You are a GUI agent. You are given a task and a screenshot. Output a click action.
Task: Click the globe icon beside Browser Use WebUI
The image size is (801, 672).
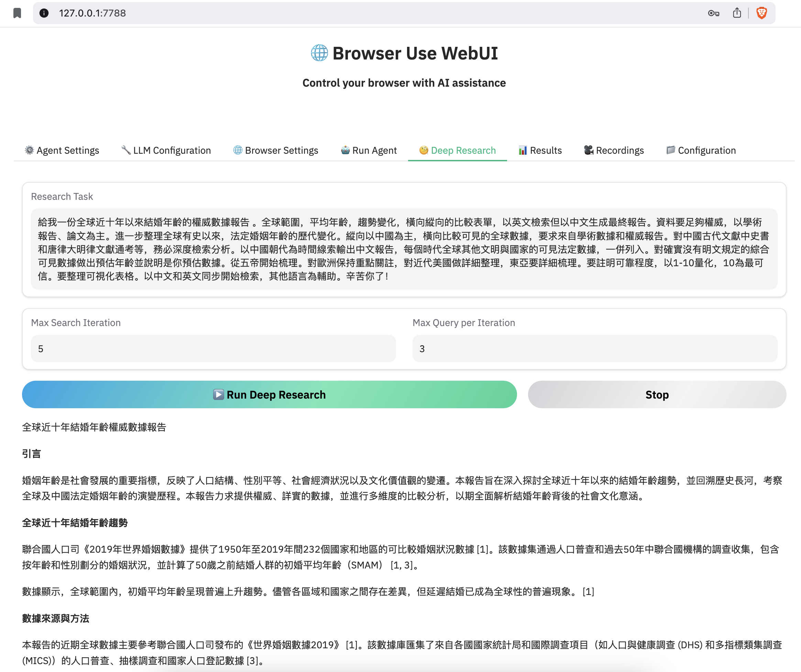[x=319, y=53]
